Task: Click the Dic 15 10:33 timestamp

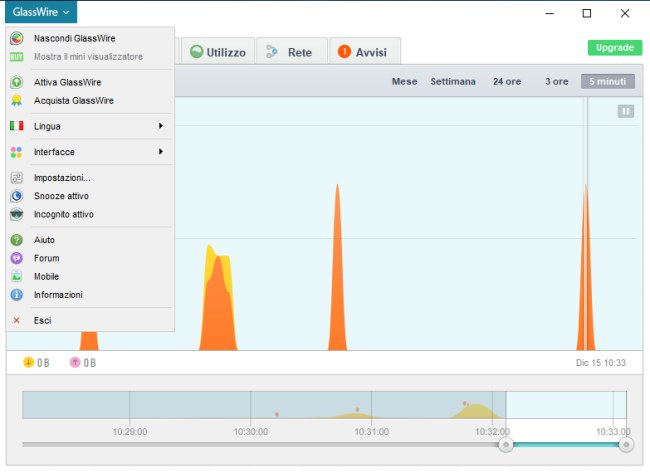Action: pos(601,363)
